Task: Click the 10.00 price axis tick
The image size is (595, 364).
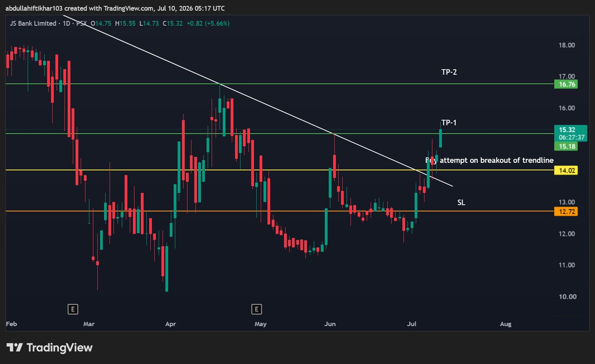Action: 567,297
